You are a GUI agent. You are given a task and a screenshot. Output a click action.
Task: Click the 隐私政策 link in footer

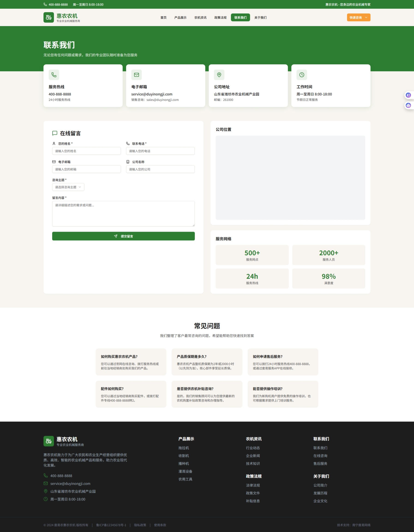coord(140,525)
